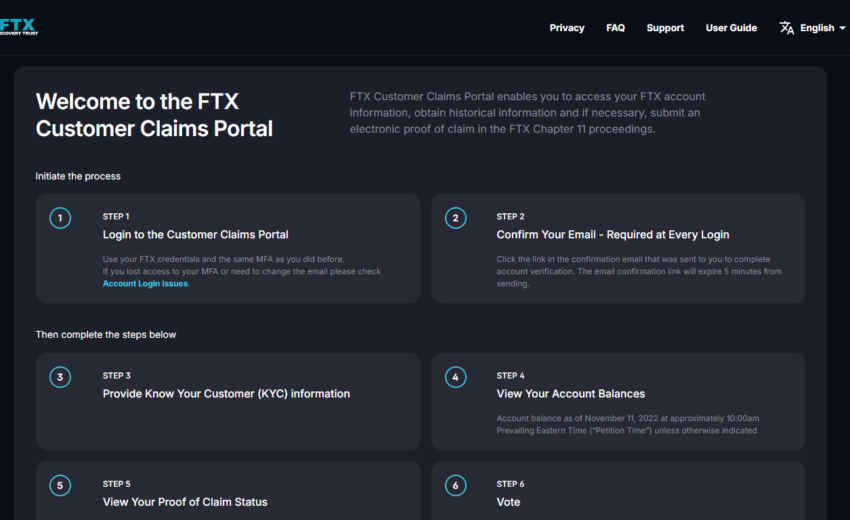Open the FAQ page
This screenshot has width=850, height=520.
point(615,28)
